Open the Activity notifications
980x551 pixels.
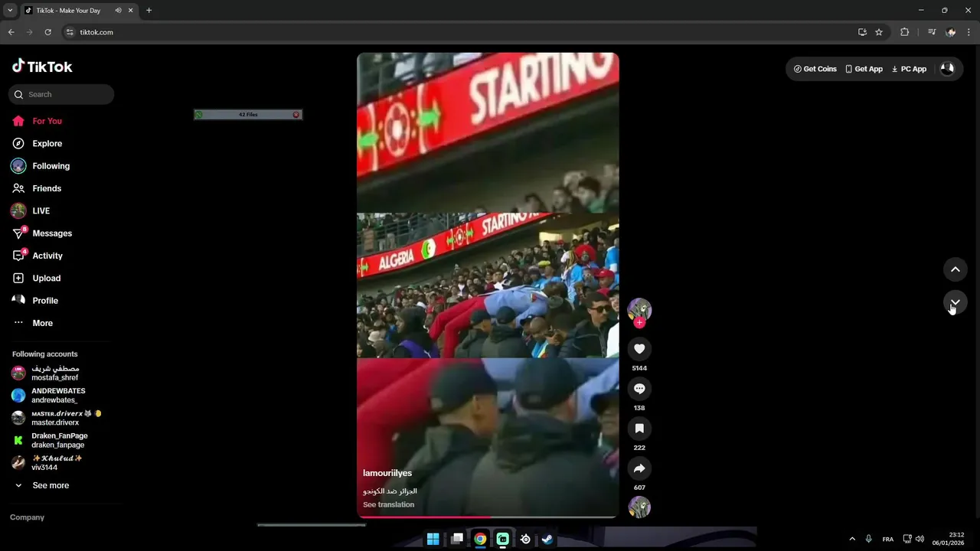(x=38, y=256)
